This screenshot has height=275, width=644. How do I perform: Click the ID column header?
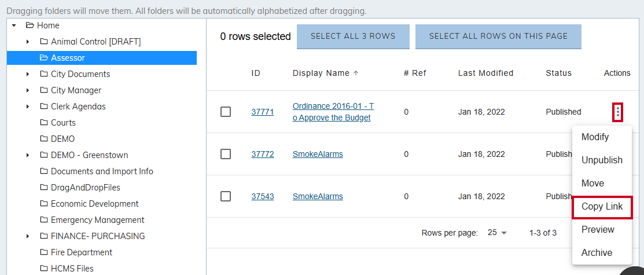pyautogui.click(x=256, y=73)
